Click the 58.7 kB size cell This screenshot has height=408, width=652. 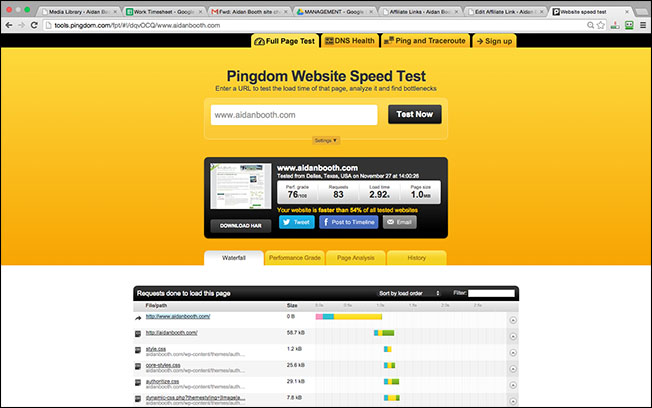295,333
